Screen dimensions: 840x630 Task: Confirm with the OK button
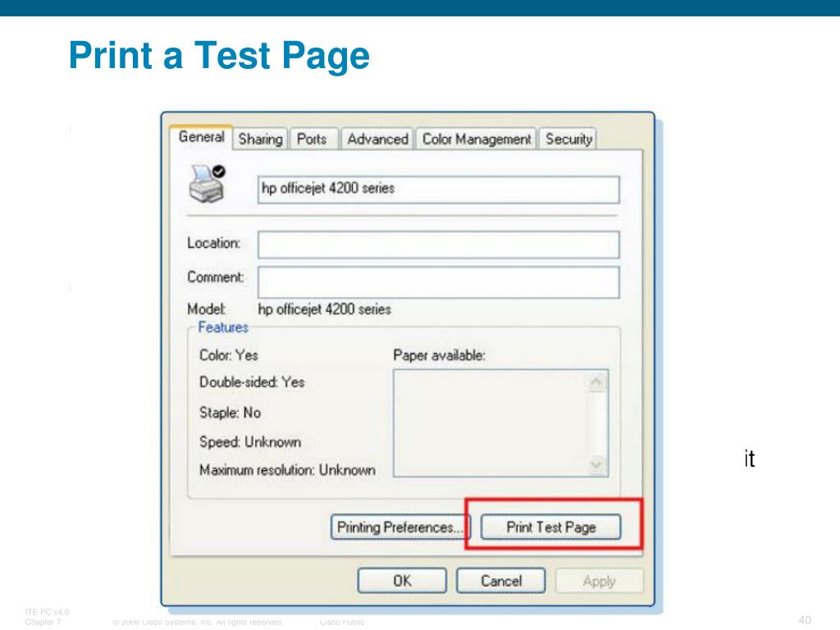[402, 581]
